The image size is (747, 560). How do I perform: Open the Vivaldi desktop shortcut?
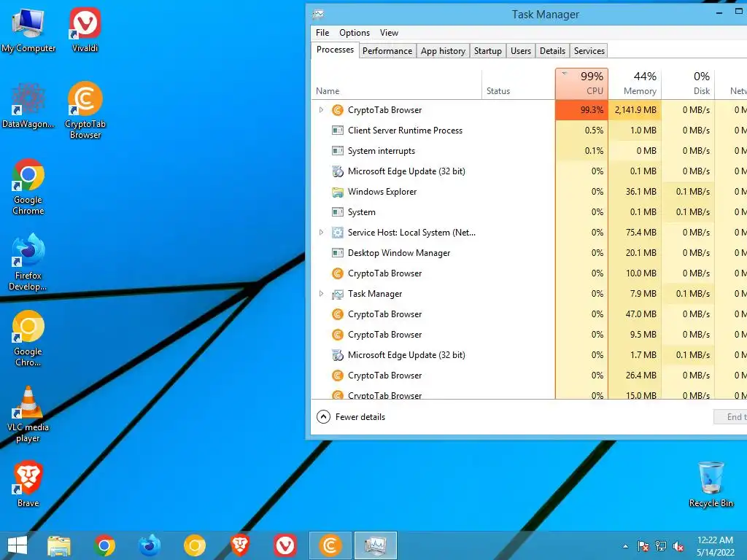[x=85, y=29]
